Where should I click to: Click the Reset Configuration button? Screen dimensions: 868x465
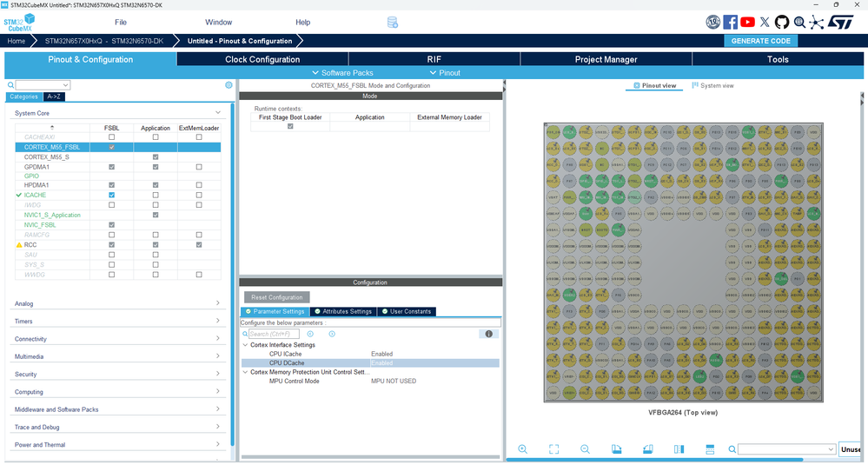tap(277, 297)
